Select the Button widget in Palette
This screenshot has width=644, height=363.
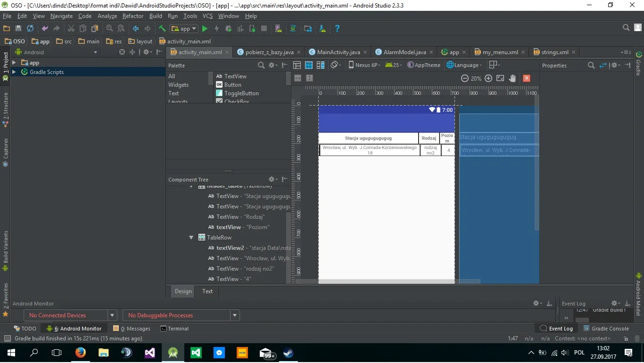point(232,85)
